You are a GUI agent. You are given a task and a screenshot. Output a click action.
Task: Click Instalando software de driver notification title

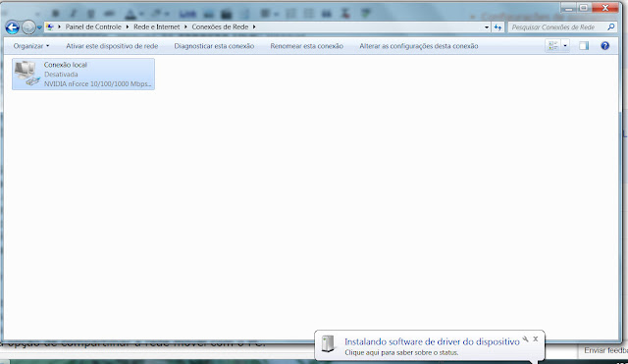[x=432, y=341]
